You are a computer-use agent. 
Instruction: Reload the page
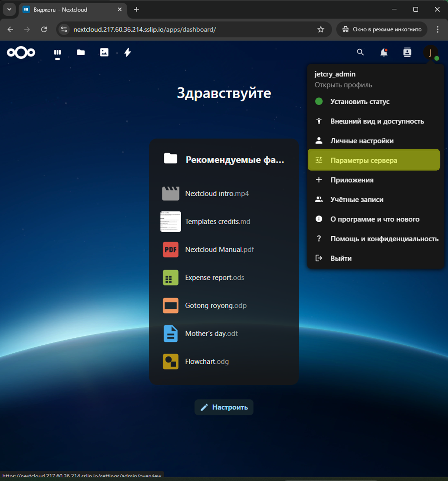point(44,30)
